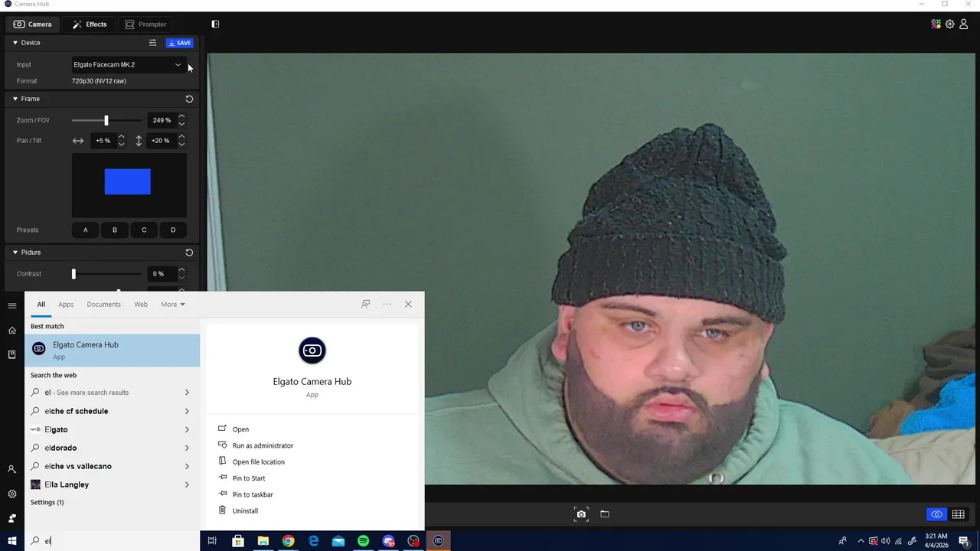Viewport: 980px width, 551px height.
Task: Click the Contrast value field showing 0 %
Action: [158, 274]
